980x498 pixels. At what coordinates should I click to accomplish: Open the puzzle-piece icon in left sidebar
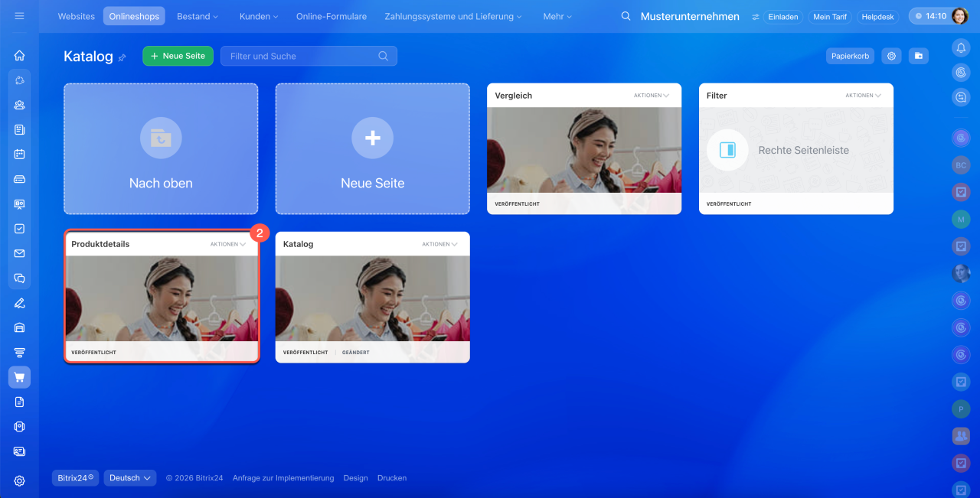coord(19,80)
